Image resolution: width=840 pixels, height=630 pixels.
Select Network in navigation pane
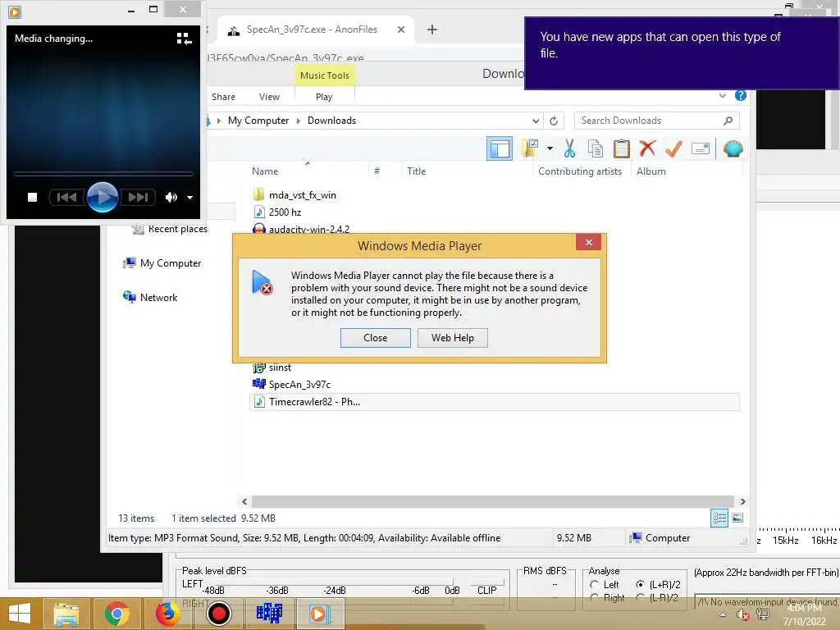tap(158, 297)
